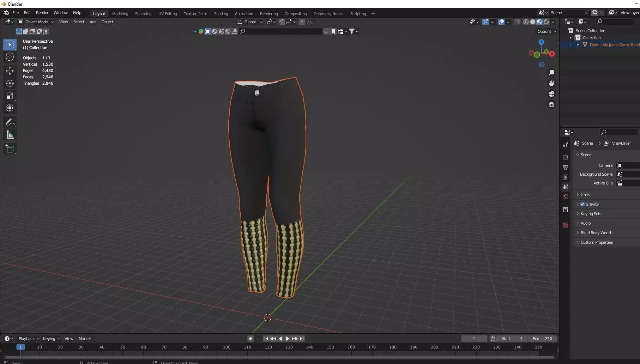Switch to the Geometry Nodes workspace tab
Screen dimensions: 640x364
(328, 14)
